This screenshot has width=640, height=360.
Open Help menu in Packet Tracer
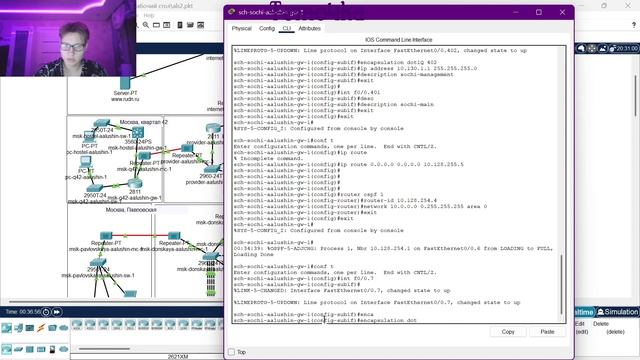click(149, 16)
